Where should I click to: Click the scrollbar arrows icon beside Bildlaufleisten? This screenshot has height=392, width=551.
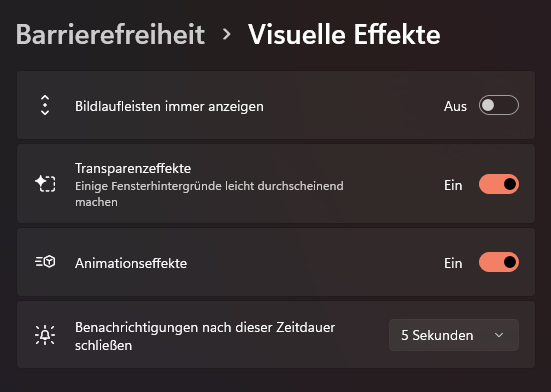45,105
